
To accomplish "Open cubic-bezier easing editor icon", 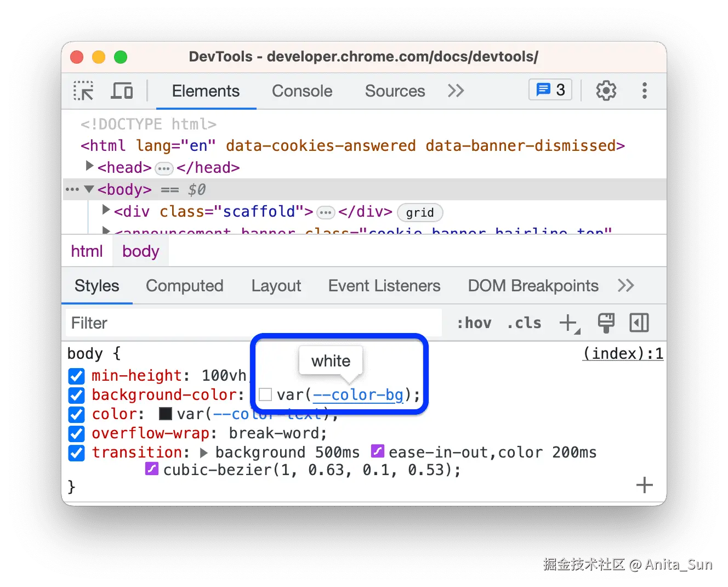I will point(152,469).
